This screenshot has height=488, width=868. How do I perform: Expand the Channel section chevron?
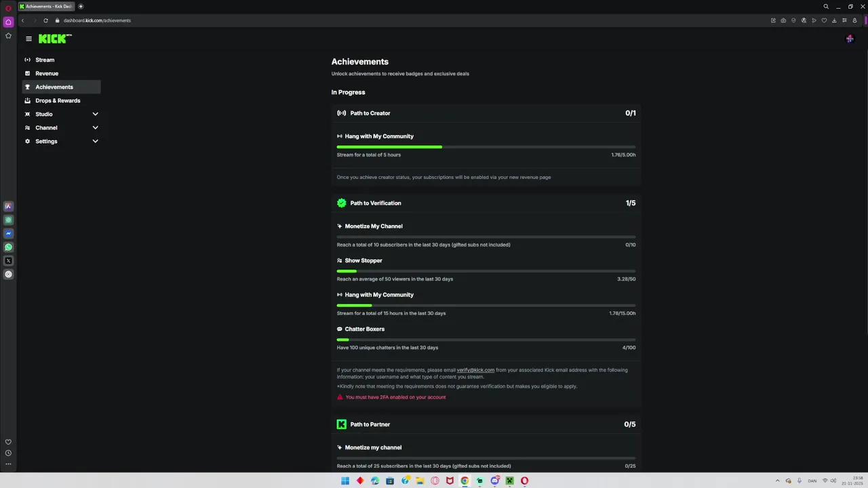95,127
